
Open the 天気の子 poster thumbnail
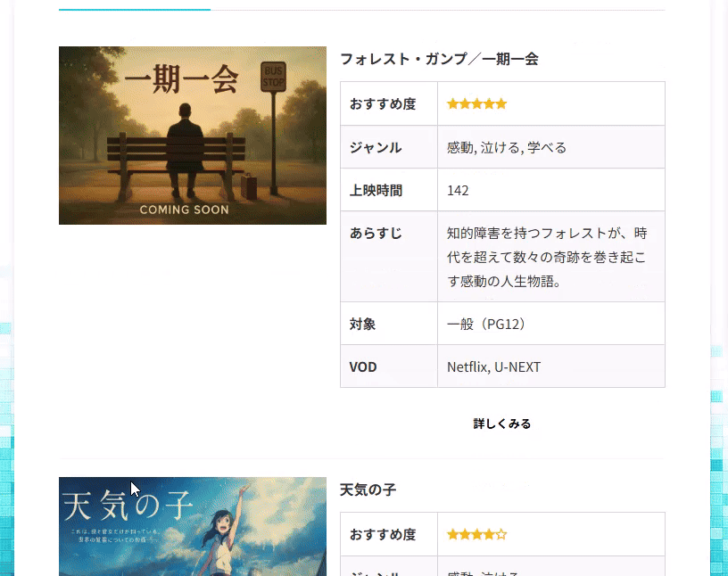point(193,526)
